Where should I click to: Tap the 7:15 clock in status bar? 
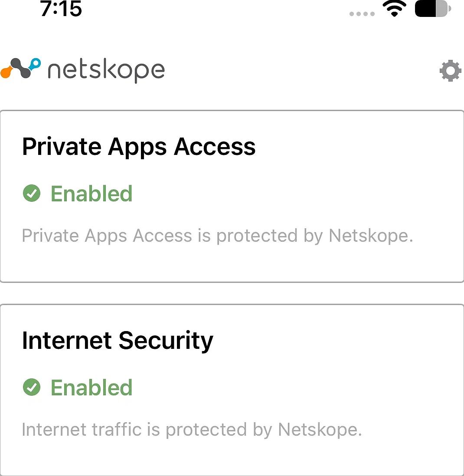[x=61, y=9]
